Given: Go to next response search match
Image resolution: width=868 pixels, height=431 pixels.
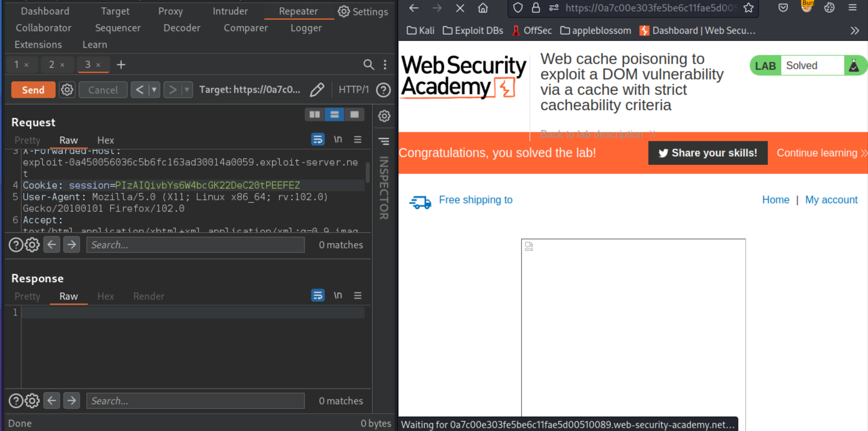Looking at the screenshot, I should [x=72, y=401].
